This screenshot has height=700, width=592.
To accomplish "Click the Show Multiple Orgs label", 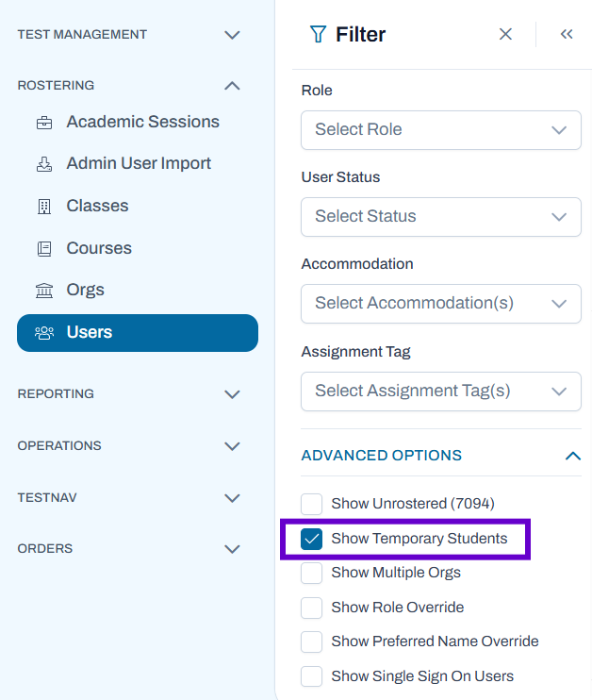I will (396, 573).
